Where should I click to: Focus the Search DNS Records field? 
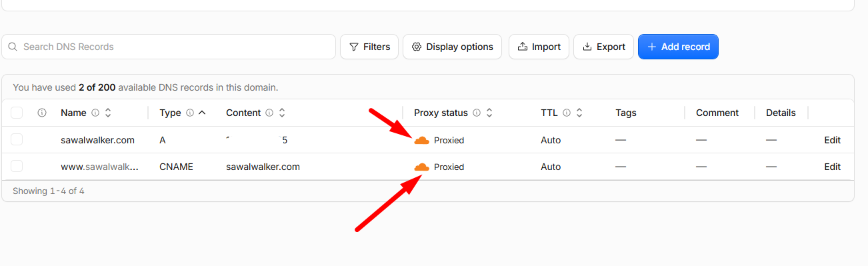tap(169, 47)
